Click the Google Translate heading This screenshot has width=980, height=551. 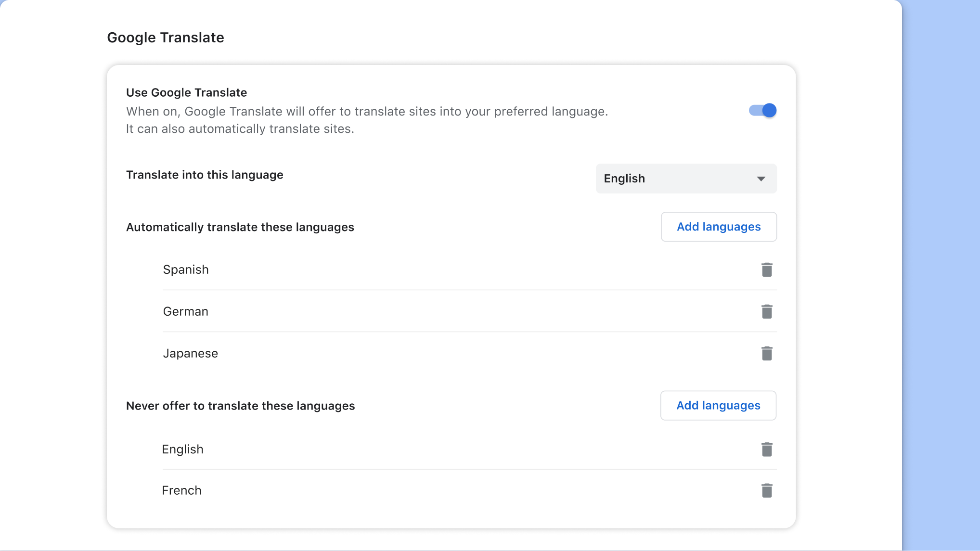[x=166, y=37]
